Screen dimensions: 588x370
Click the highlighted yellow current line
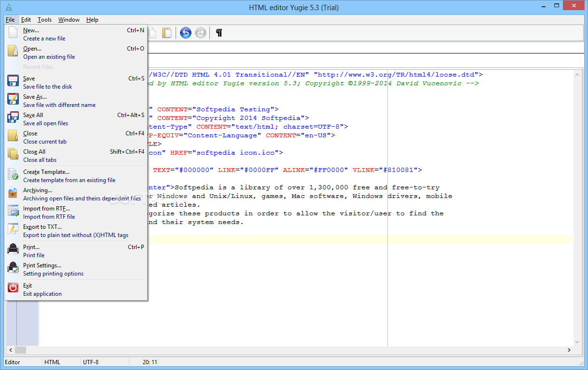point(360,239)
